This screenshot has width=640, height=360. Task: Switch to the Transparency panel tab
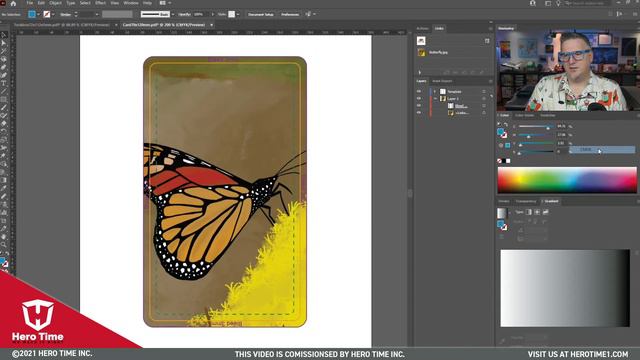[x=526, y=201]
